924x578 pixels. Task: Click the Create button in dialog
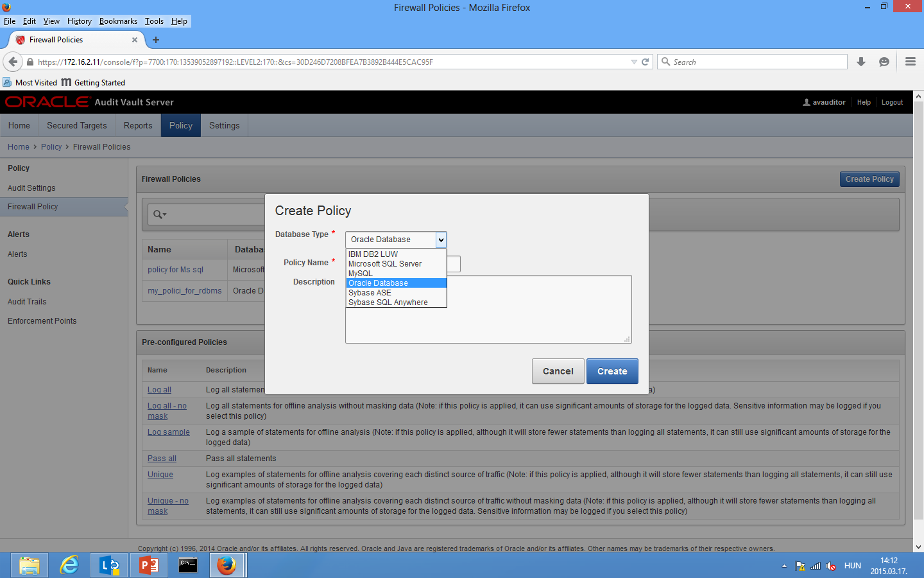pos(612,371)
